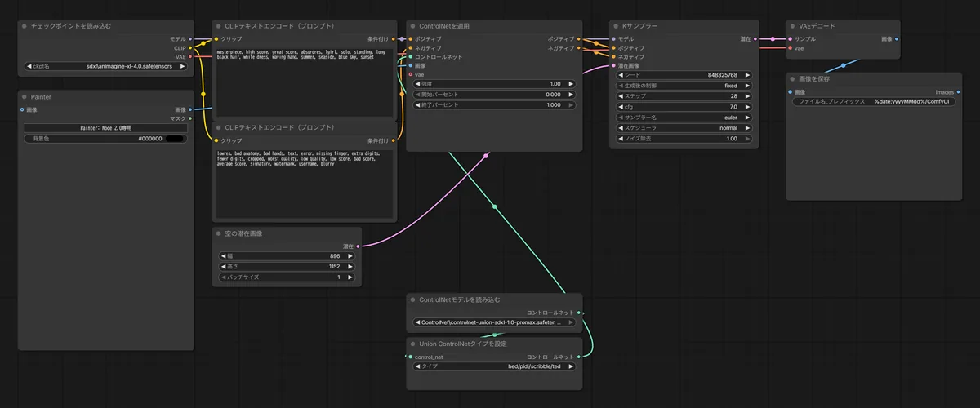Click the シード value 848325768

pyautogui.click(x=723, y=75)
